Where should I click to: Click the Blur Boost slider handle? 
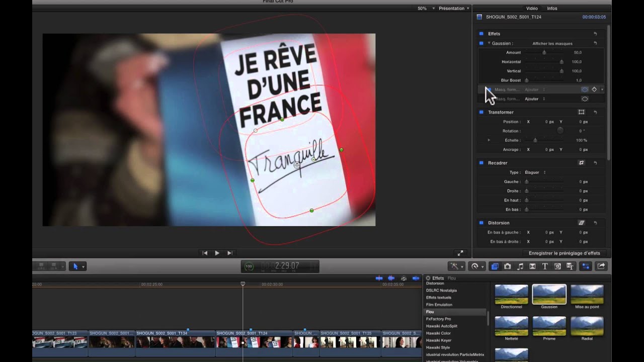(527, 80)
